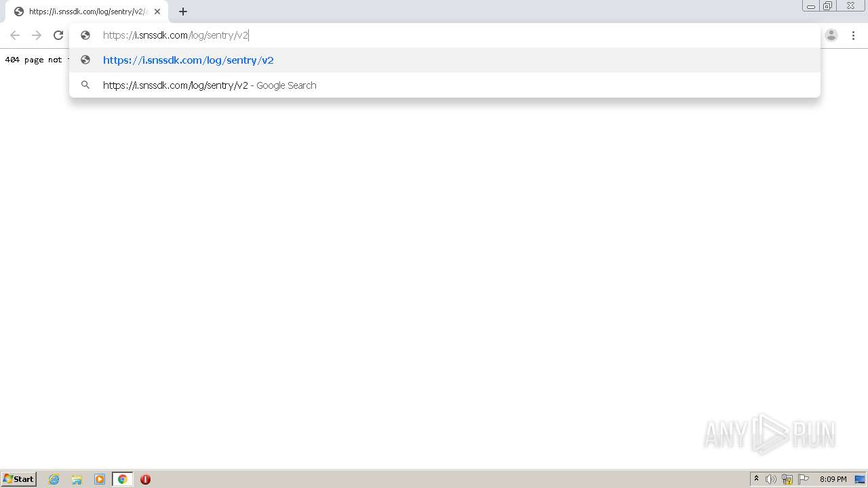868x488 pixels.
Task: Close the i.snssdk.com tab
Action: [157, 12]
